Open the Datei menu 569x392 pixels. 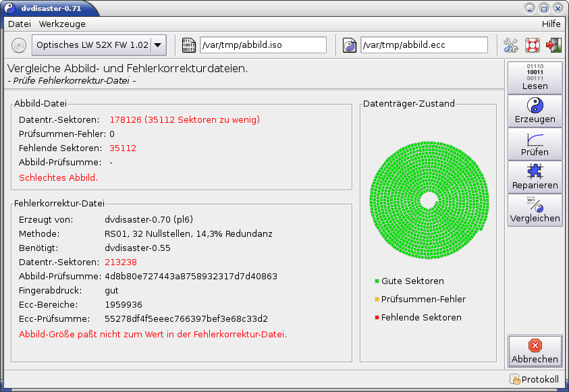20,24
